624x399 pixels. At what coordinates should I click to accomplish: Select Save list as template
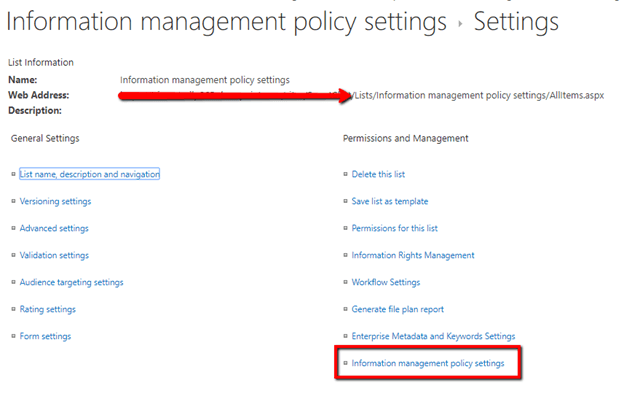point(390,201)
